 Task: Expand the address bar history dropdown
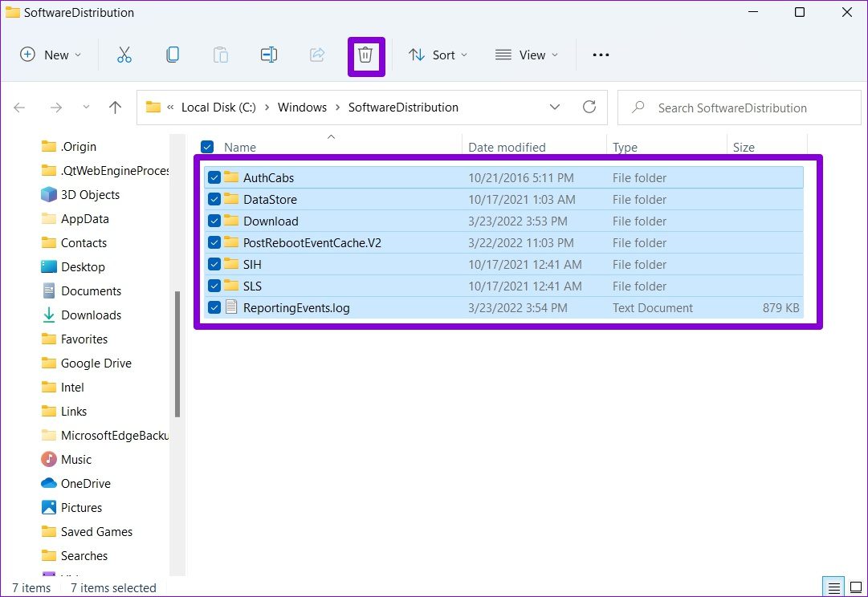click(555, 108)
